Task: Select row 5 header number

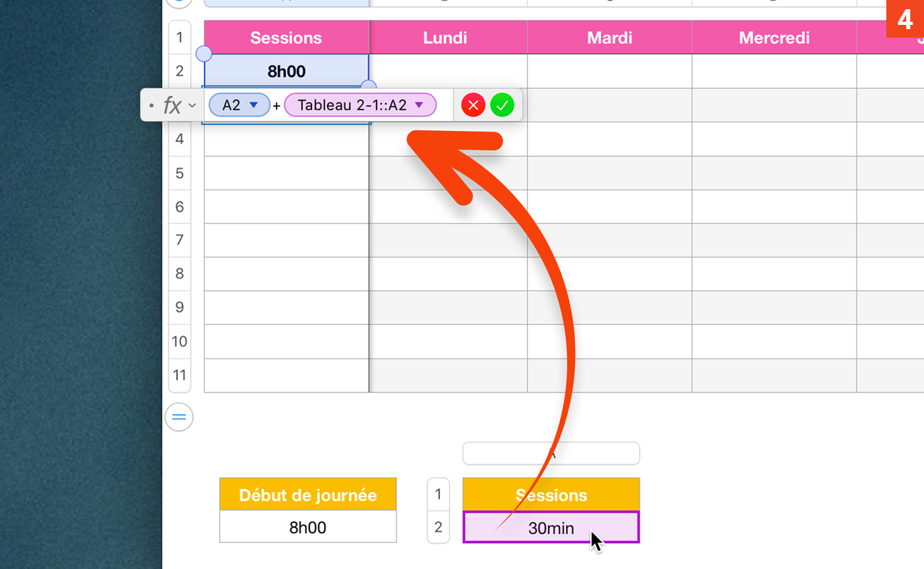Action: [179, 173]
